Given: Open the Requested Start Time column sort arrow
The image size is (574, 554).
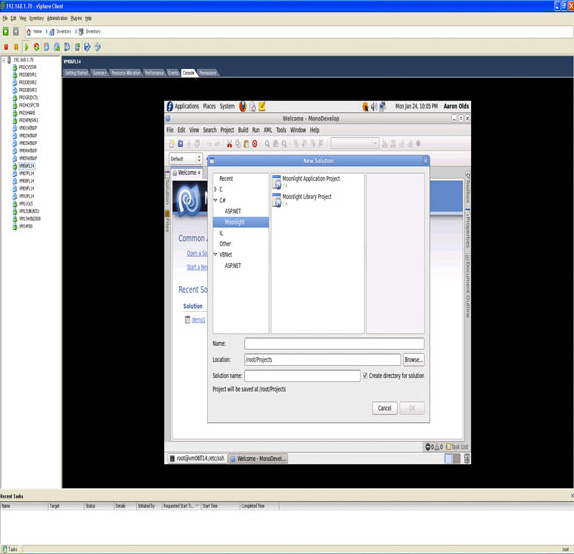Looking at the screenshot, I should [197, 506].
